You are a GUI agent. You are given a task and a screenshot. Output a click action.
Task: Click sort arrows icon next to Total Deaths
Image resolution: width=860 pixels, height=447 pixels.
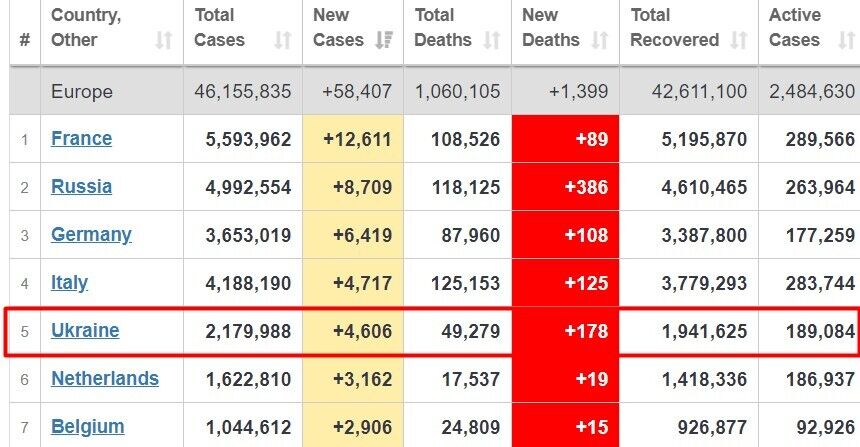(491, 40)
